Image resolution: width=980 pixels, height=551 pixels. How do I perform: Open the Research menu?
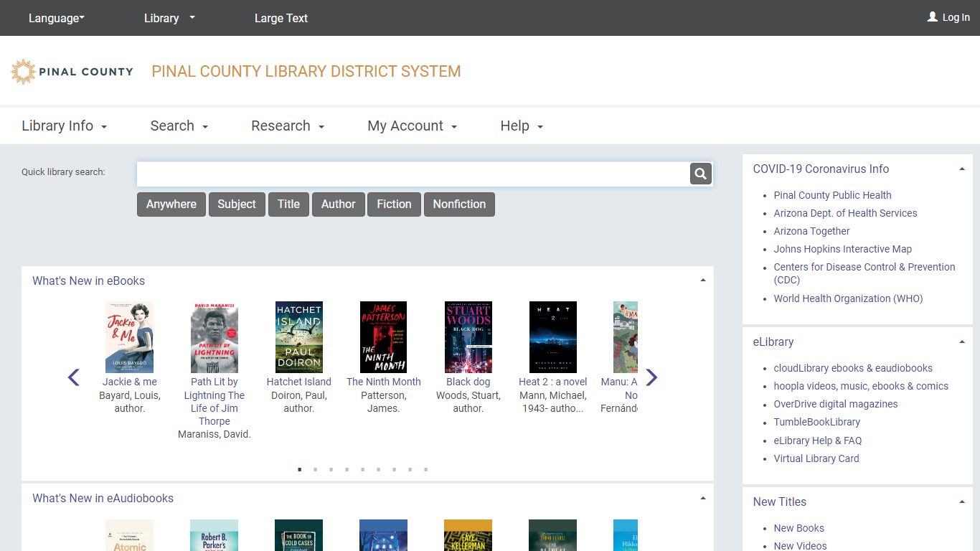pos(288,126)
